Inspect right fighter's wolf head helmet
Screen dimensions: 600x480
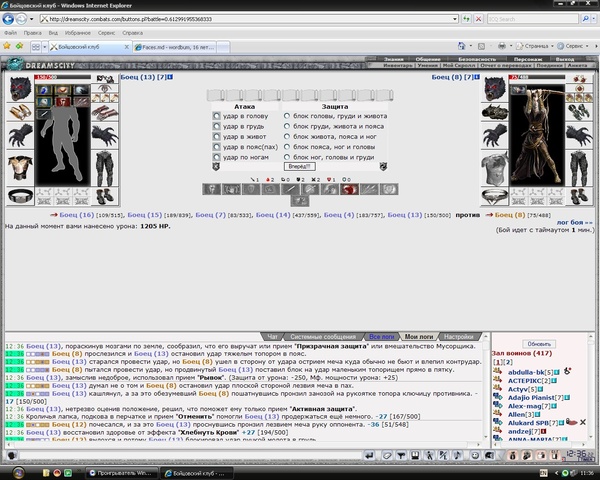click(x=494, y=88)
